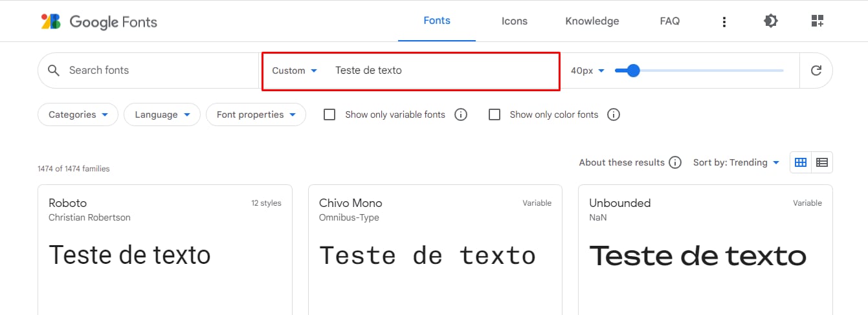Open the Font properties dropdown
Image resolution: width=868 pixels, height=315 pixels.
pos(256,114)
